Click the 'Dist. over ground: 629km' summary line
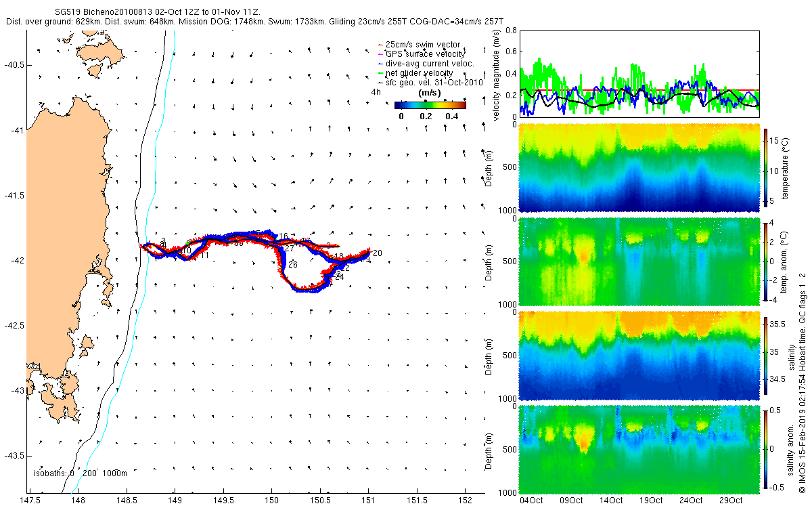The image size is (812, 508). (256, 22)
